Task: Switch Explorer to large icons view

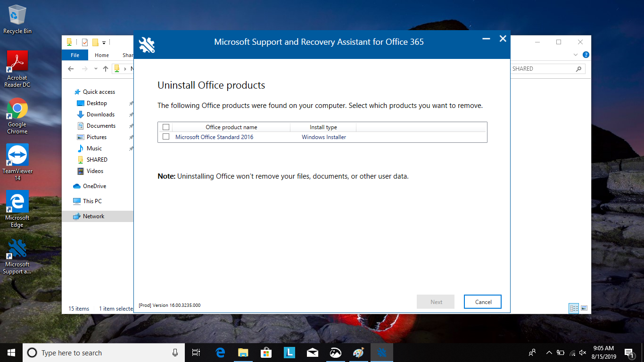Action: tap(584, 308)
